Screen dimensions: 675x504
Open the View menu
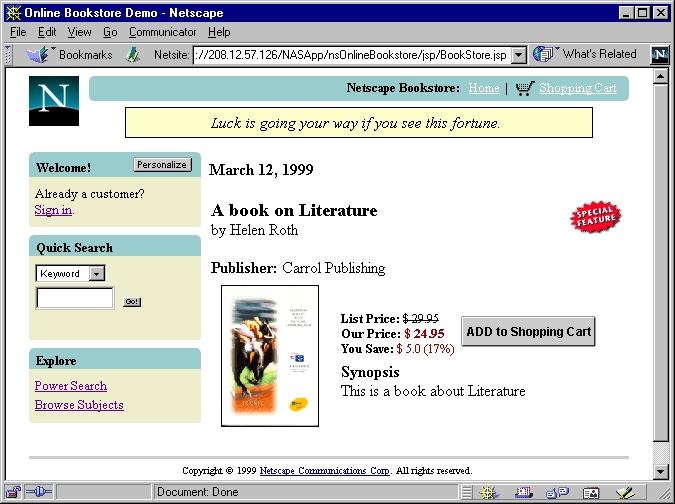79,32
